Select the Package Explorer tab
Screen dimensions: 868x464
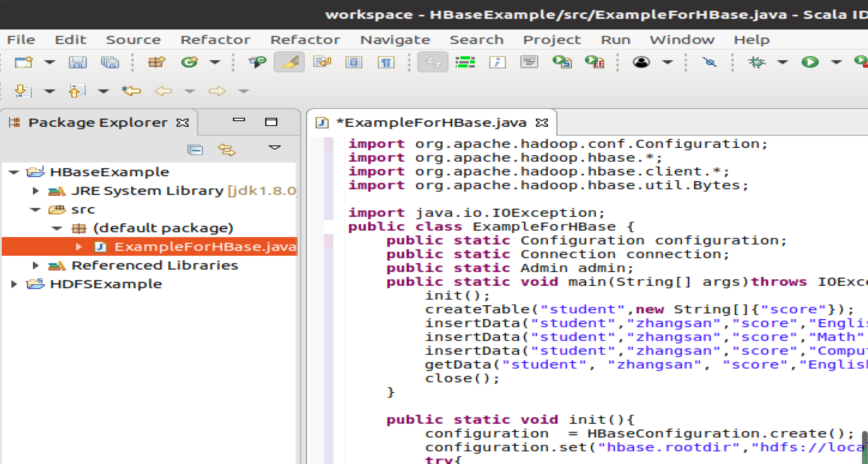coord(98,122)
